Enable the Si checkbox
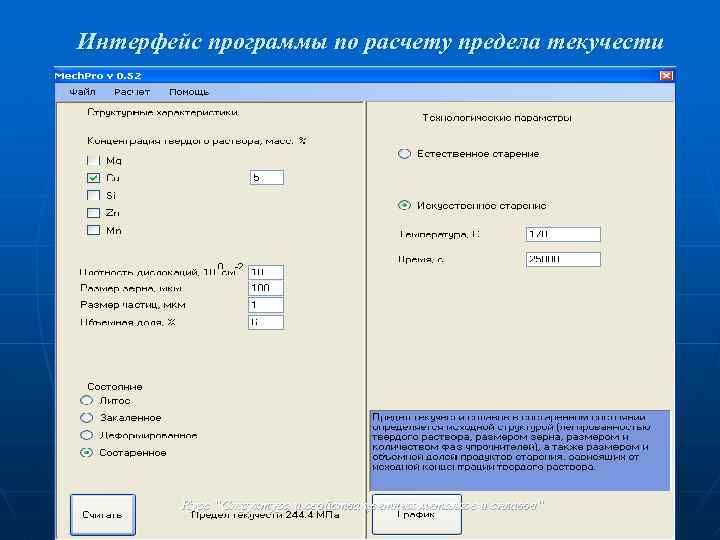Image resolution: width=720 pixels, height=540 pixels. pyautogui.click(x=93, y=196)
